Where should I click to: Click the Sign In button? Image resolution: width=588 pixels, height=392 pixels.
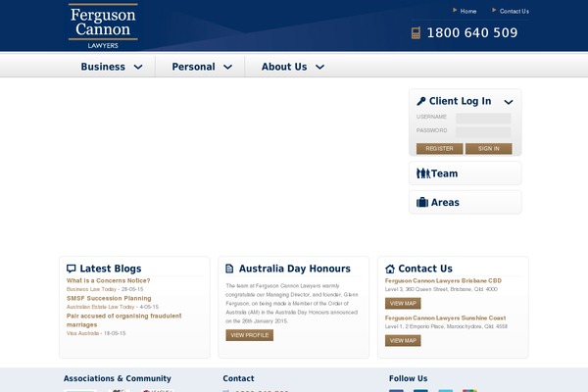[x=489, y=149]
